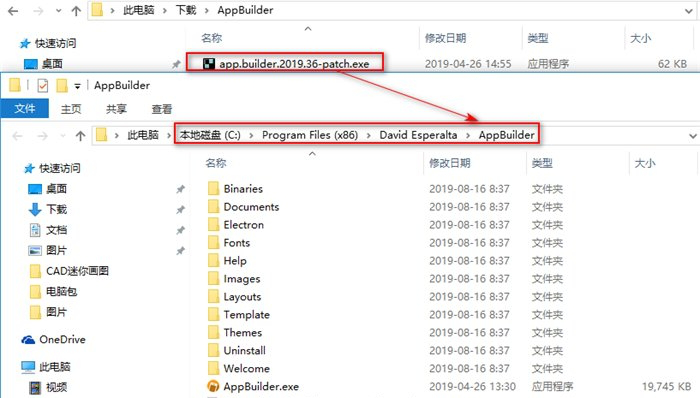Select 视频 in the sidebar
Image resolution: width=700 pixels, height=413 pixels.
(x=56, y=387)
